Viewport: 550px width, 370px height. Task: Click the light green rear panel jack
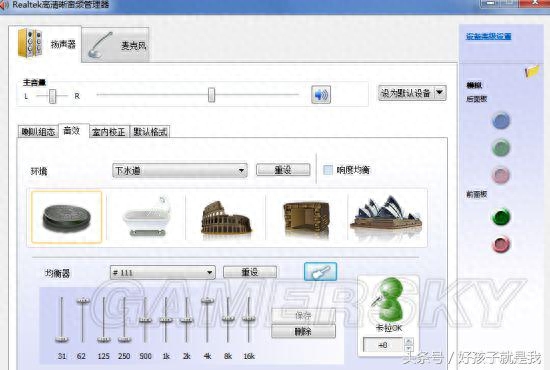501,148
